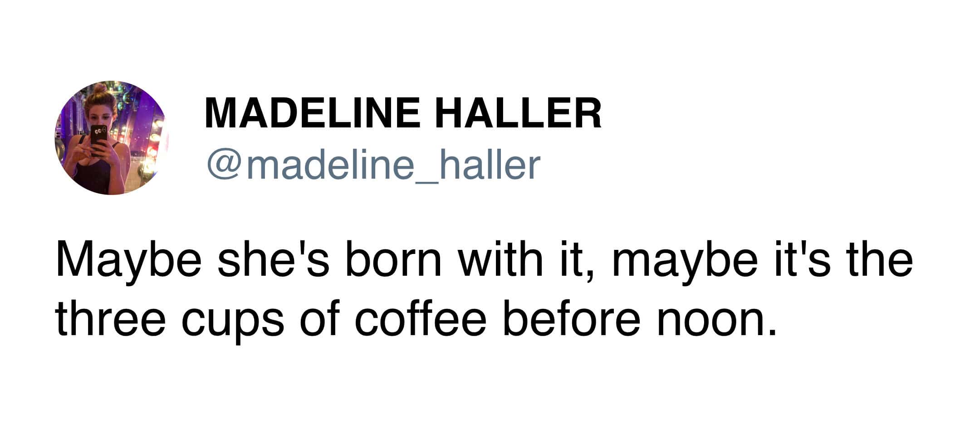Open Madeline Haller's circular profile photo
Image resolution: width=980 pixels, height=429 pixels.
[x=112, y=138]
